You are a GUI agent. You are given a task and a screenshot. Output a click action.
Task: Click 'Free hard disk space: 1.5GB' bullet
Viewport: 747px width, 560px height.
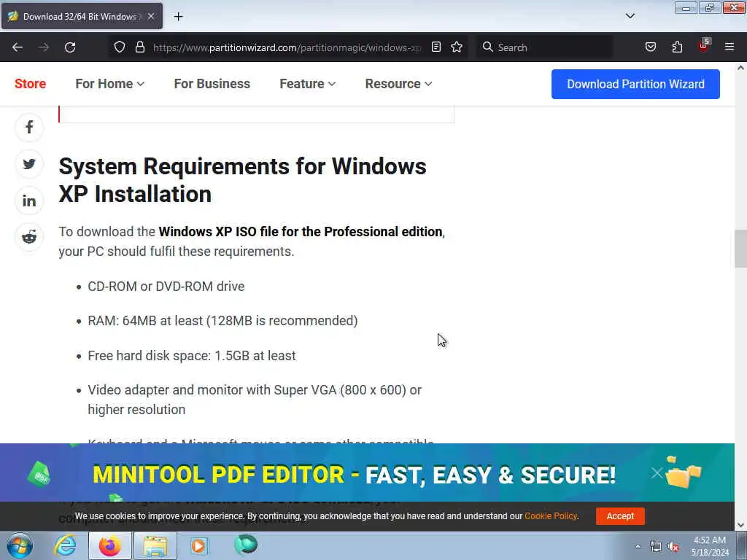pyautogui.click(x=192, y=356)
